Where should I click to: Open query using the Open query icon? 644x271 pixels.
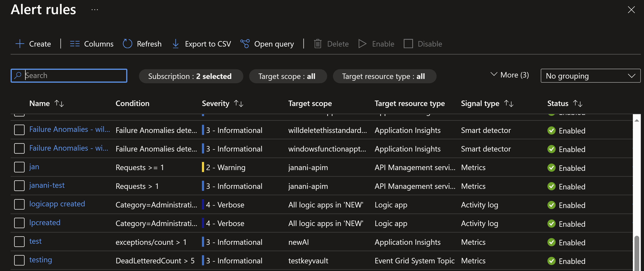245,44
